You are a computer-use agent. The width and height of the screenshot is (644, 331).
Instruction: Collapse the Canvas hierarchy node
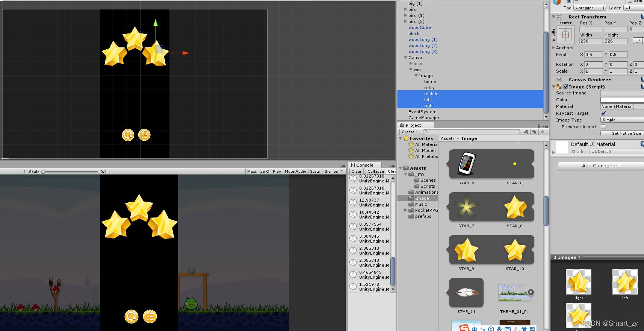[405, 58]
